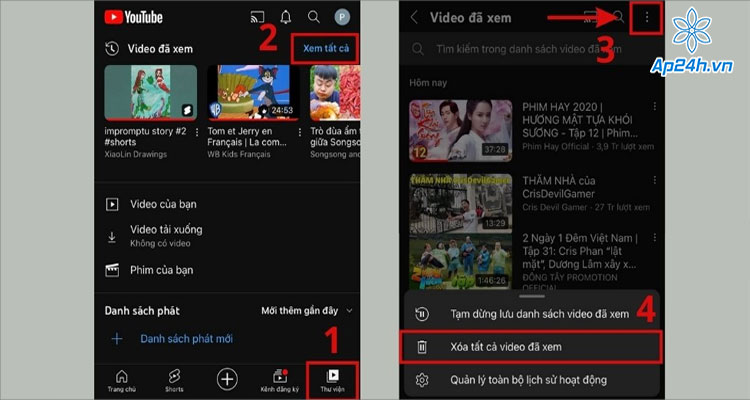750x400 pixels.
Task: Switch to 'Thư viện' tab
Action: [332, 381]
